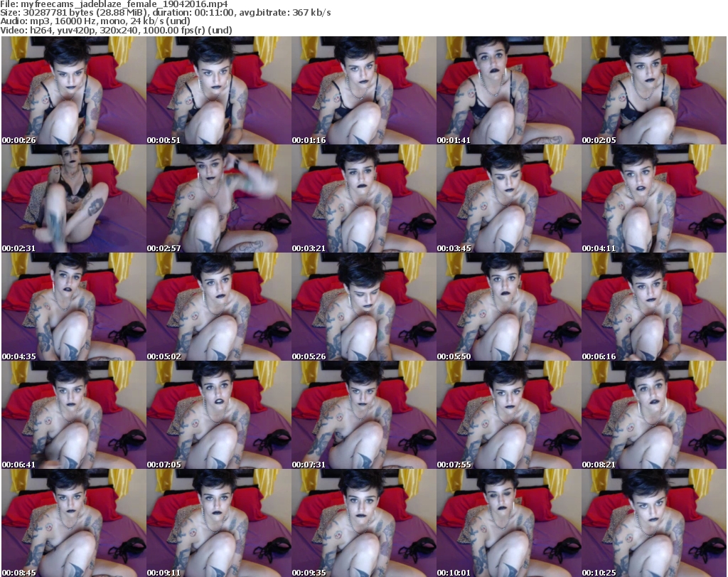The width and height of the screenshot is (728, 577).
Task: Select the frame at 00:04:11
Action: [x=654, y=198]
